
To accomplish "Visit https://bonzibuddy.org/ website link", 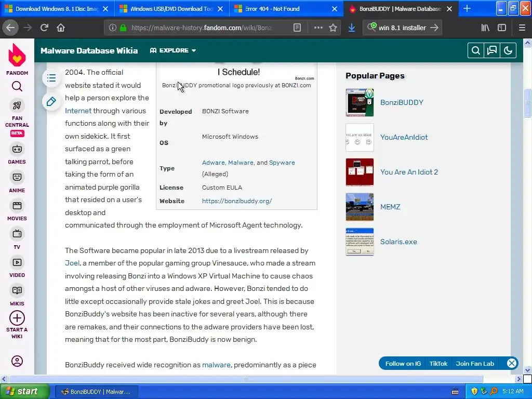I will click(x=237, y=201).
